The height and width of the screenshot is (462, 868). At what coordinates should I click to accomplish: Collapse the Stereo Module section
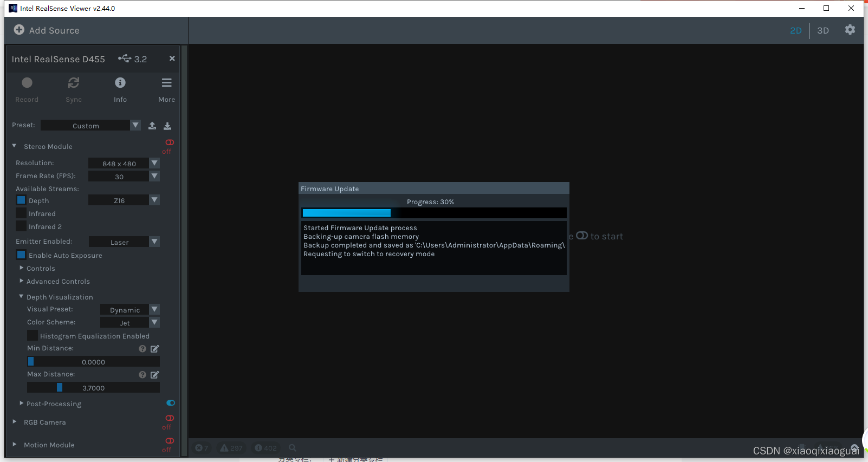point(14,146)
